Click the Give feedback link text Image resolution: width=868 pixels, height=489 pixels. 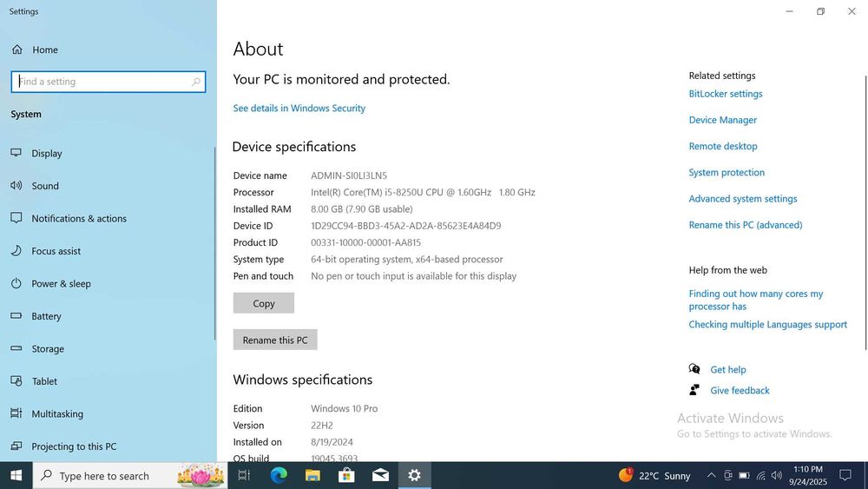point(740,391)
